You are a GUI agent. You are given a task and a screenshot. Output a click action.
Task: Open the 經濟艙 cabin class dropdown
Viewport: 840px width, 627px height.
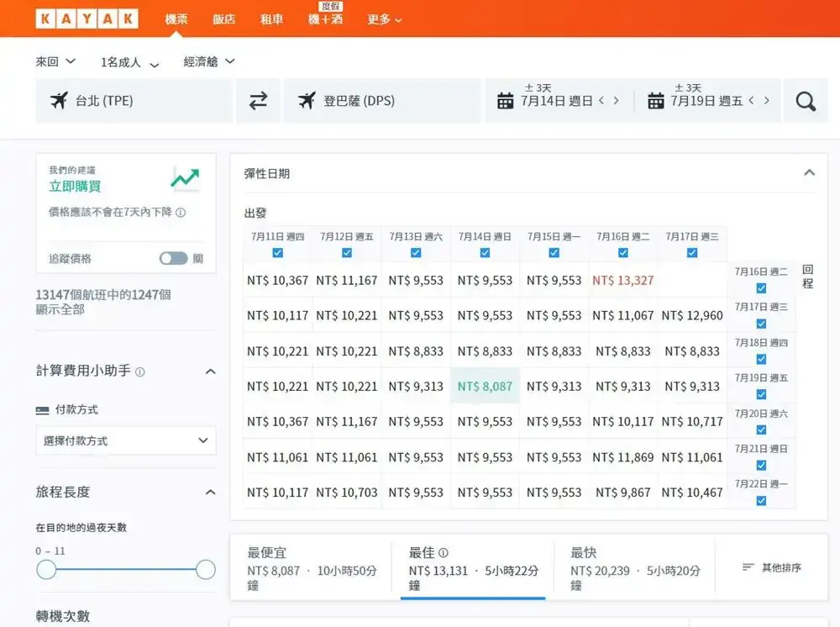coord(209,61)
